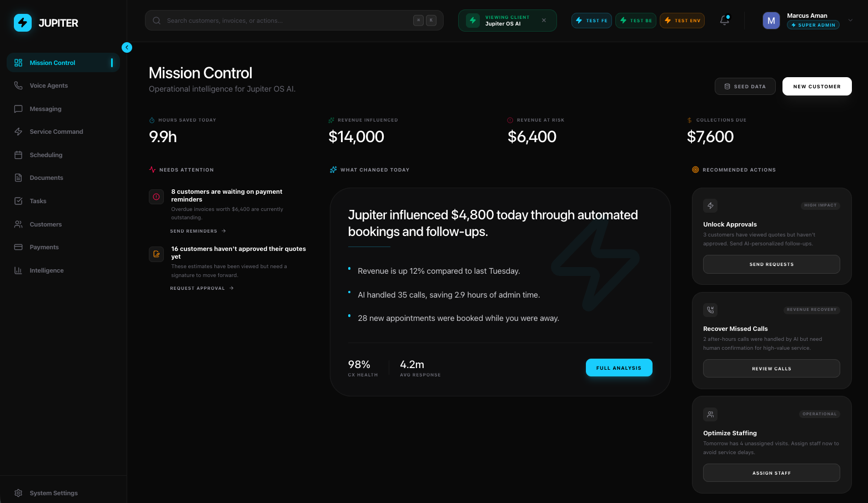Click the unapproved quotes edit icon
The width and height of the screenshot is (868, 503).
[x=157, y=254]
